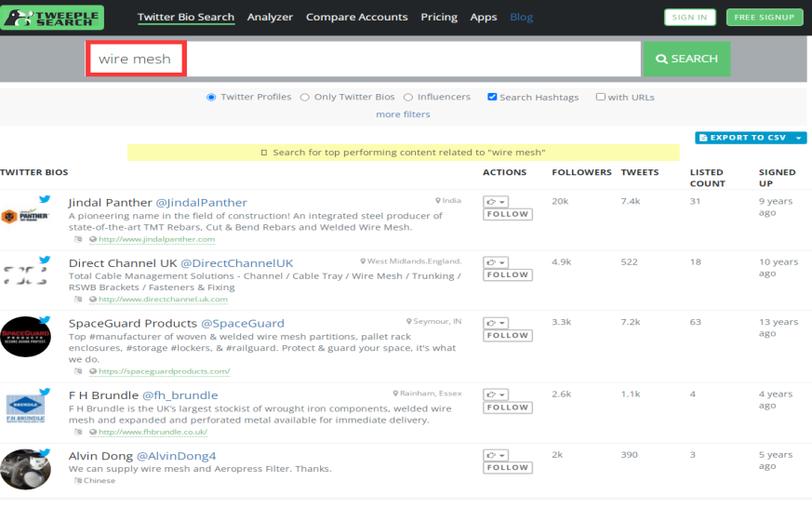Click Twitter bird icon on Direct Channel UK

click(x=45, y=260)
